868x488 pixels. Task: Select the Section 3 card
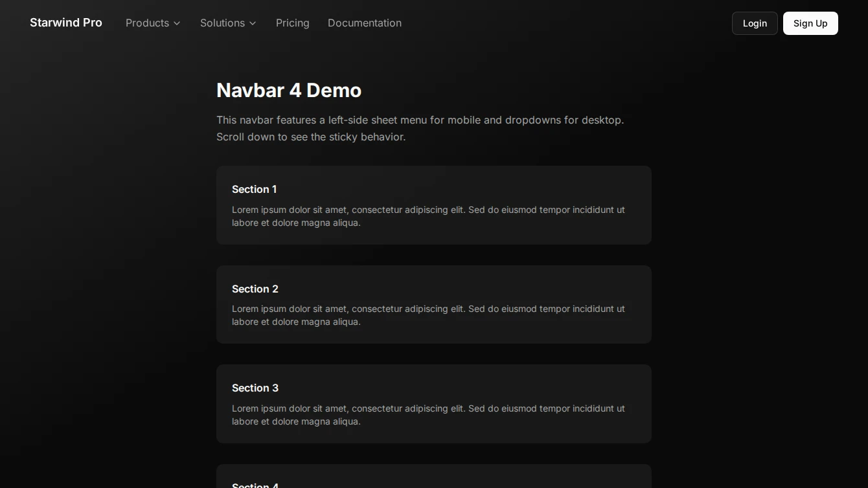tap(434, 403)
